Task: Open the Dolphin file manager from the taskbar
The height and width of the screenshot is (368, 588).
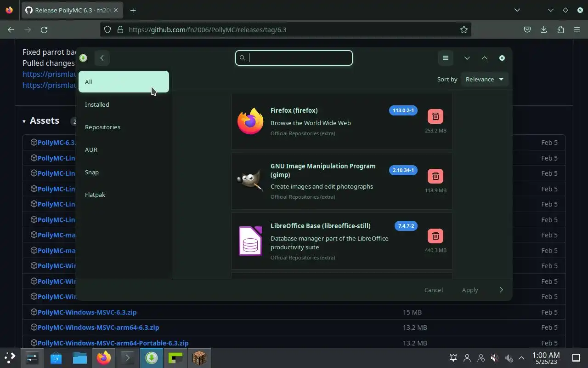Action: [80, 357]
